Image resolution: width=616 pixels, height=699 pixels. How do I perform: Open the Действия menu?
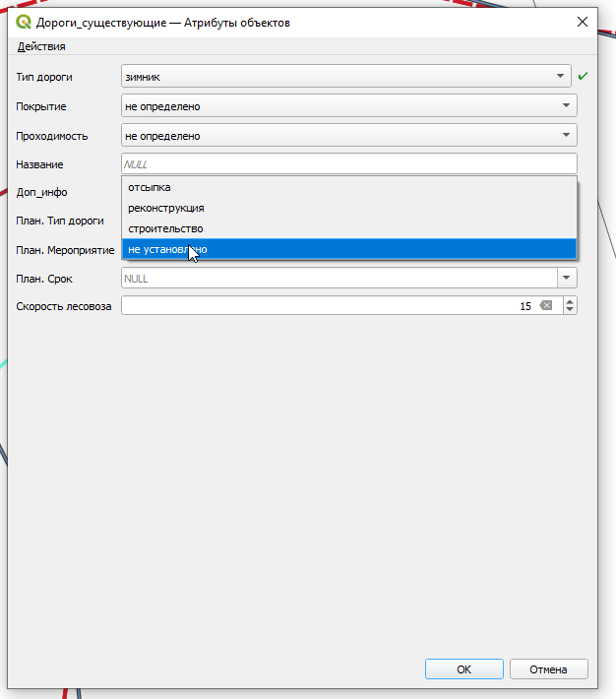(x=41, y=46)
